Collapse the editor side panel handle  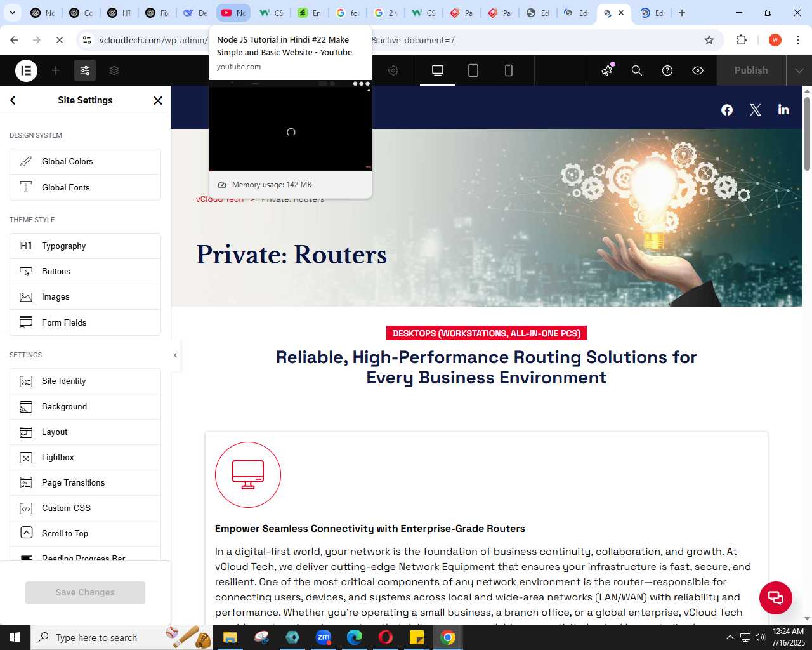point(175,355)
